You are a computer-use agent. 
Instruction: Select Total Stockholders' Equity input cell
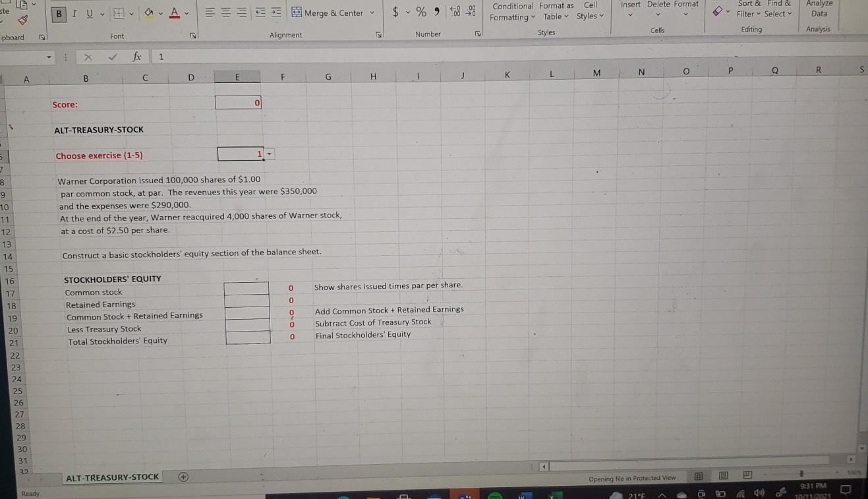tap(248, 338)
